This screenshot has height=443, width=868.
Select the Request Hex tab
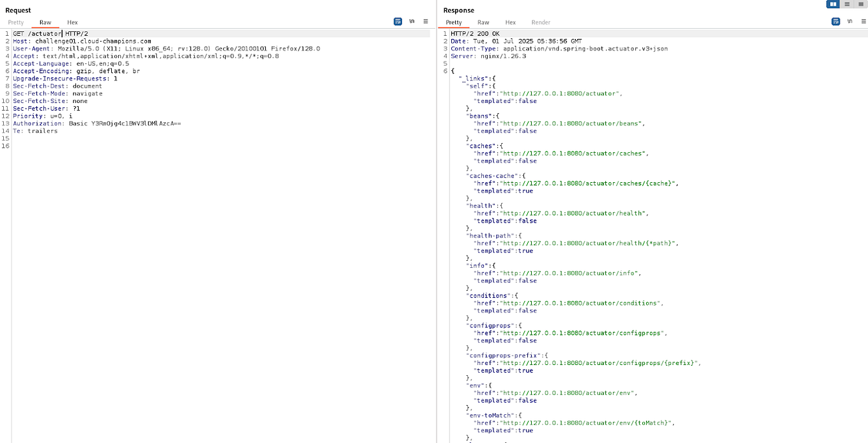(72, 22)
